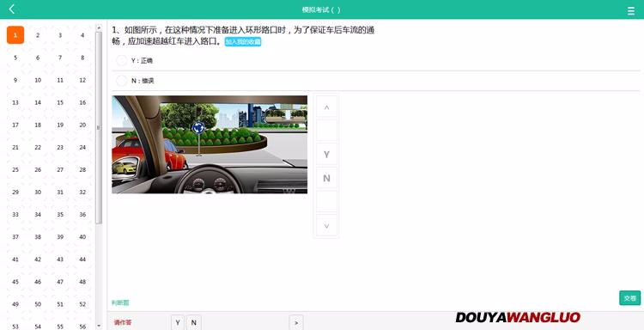Jump to question 3 in list

(60, 35)
